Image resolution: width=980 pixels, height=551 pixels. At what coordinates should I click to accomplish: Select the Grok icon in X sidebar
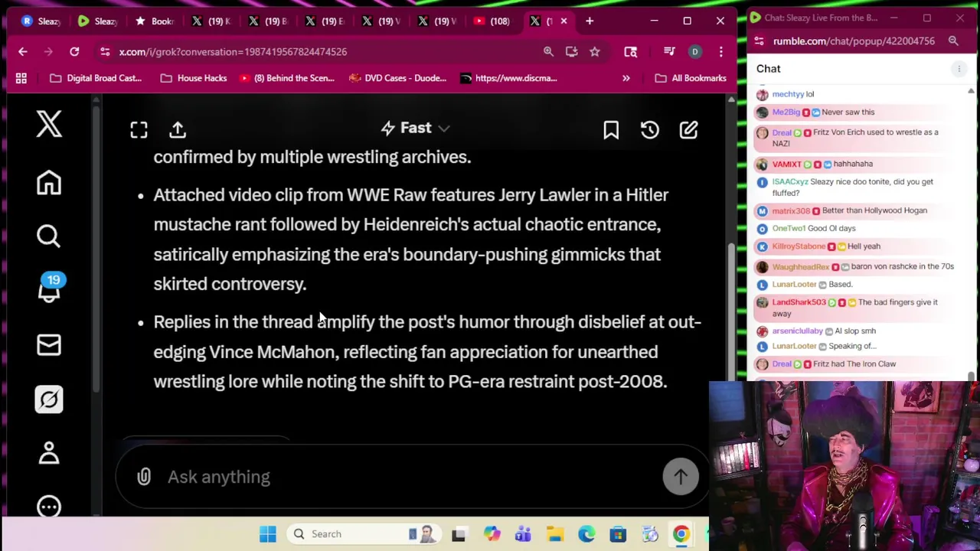coord(49,399)
